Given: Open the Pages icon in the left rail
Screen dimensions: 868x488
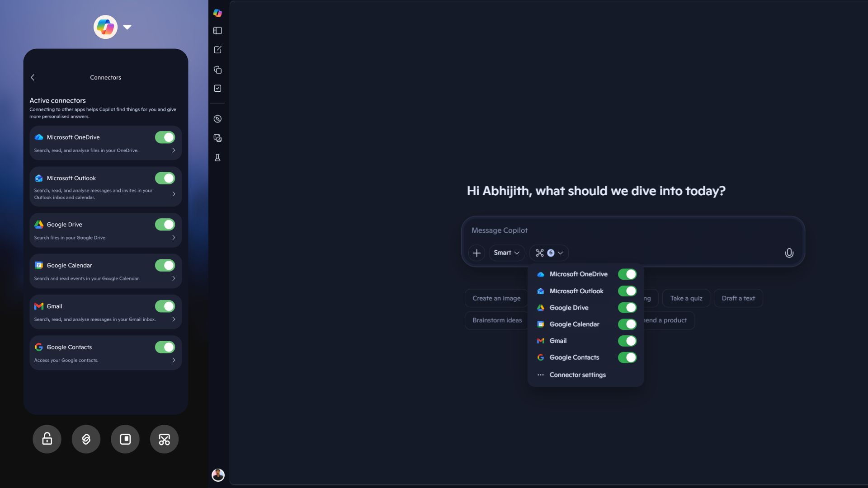Looking at the screenshot, I should coord(218,70).
